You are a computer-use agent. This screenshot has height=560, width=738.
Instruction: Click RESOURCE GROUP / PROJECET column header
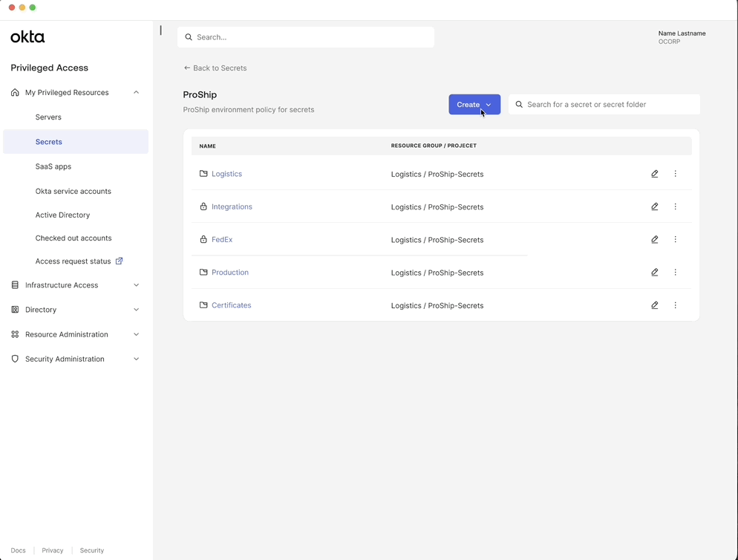(434, 146)
